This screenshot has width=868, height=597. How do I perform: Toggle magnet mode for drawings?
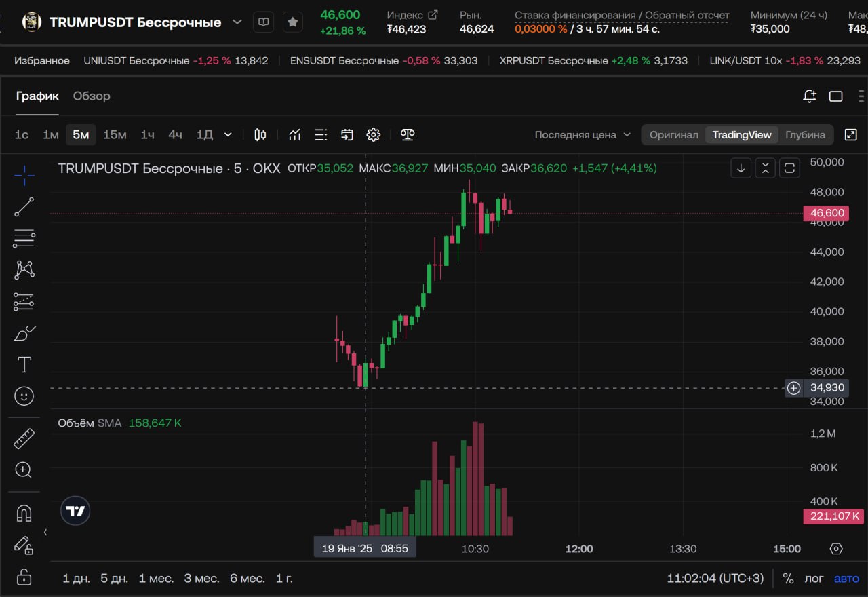coord(24,513)
